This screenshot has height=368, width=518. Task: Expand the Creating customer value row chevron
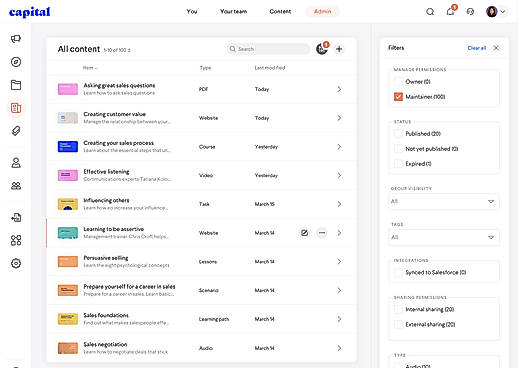(x=339, y=118)
